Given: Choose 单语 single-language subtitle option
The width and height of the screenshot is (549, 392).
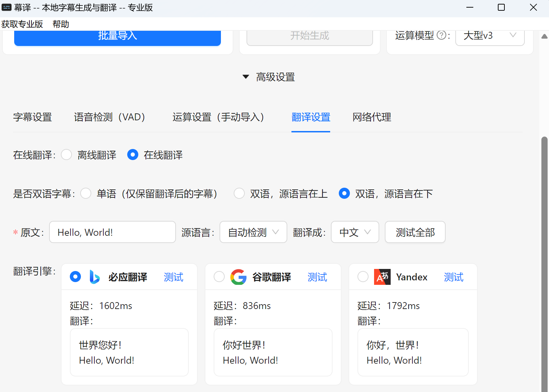Looking at the screenshot, I should [86, 194].
